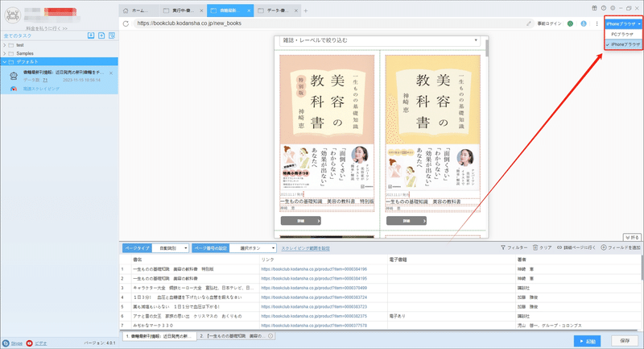This screenshot has height=349, width=644.
Task: Click the スクレイピング範囲を設定 link
Action: coord(306,248)
